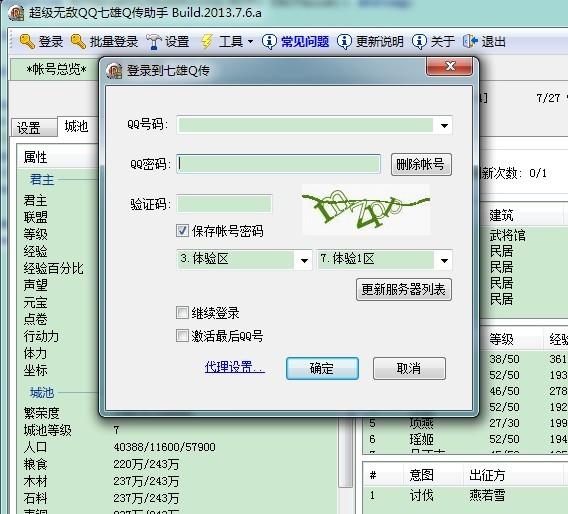The width and height of the screenshot is (568, 514).
Task: Enable the 继续登录 checkbox
Action: (x=182, y=312)
